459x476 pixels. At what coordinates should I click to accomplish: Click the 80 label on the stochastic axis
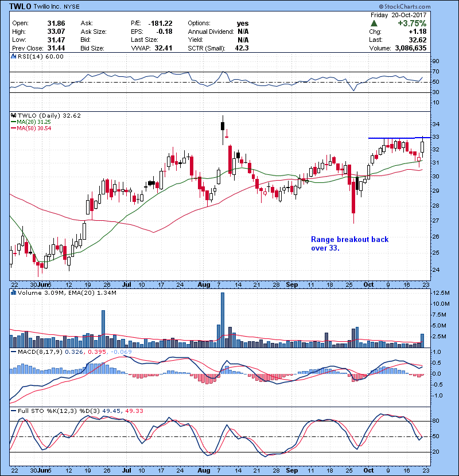435,421
